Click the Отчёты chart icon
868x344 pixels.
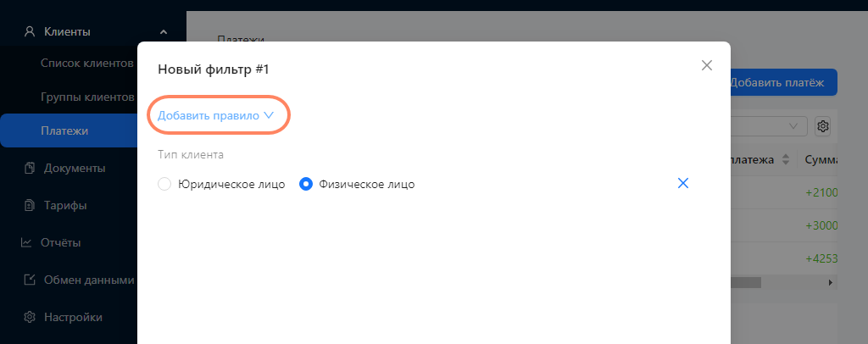(x=26, y=242)
